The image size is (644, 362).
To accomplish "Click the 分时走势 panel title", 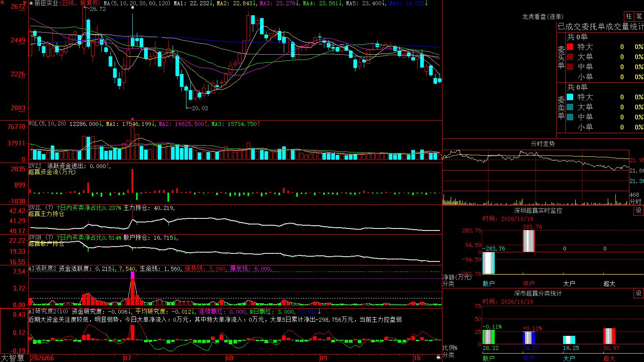I will pyautogui.click(x=543, y=144).
